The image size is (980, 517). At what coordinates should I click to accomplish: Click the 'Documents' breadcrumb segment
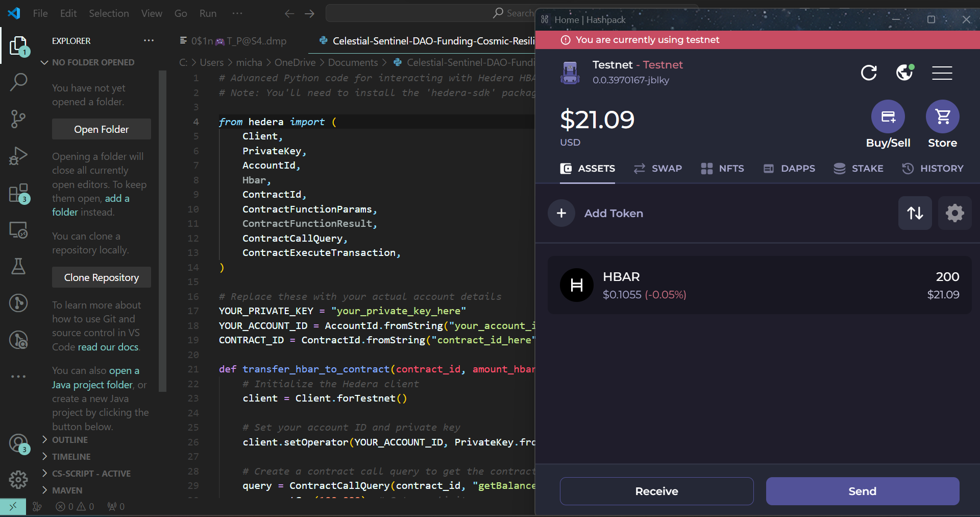(x=353, y=62)
